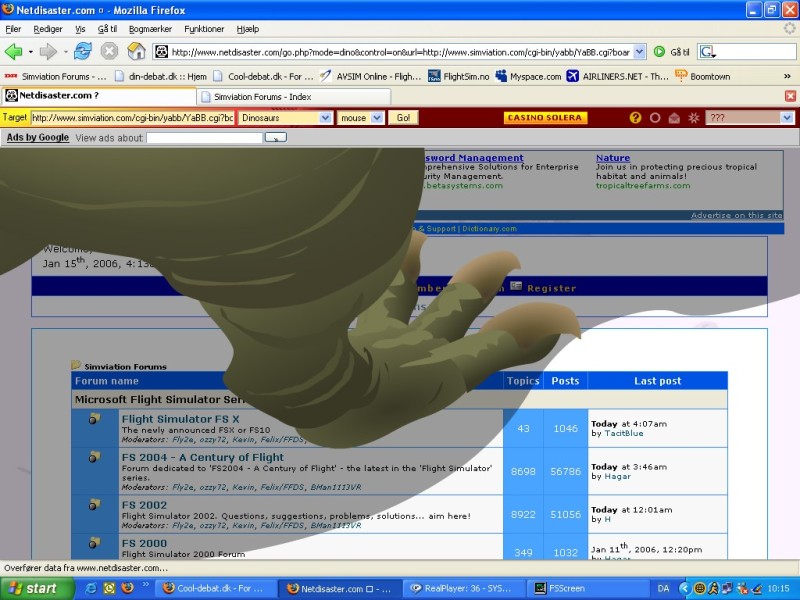Open the Hjælp menu
This screenshot has height=600, width=800.
247,29
